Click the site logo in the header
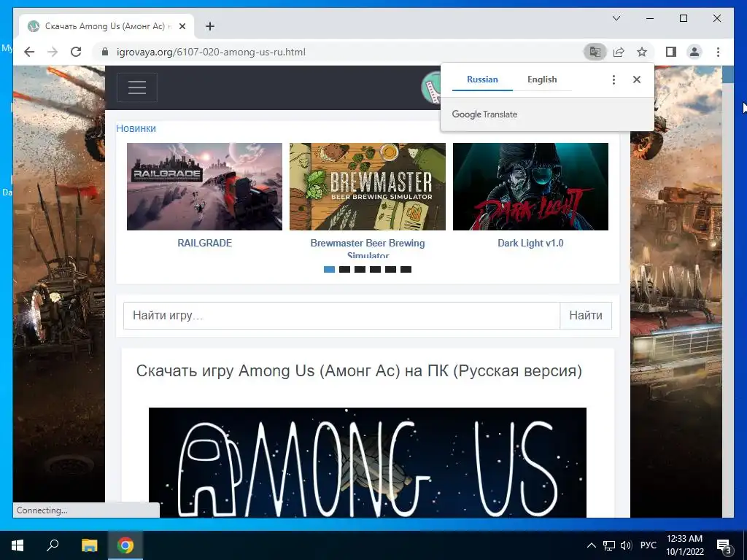Image resolution: width=747 pixels, height=560 pixels. pyautogui.click(x=432, y=87)
